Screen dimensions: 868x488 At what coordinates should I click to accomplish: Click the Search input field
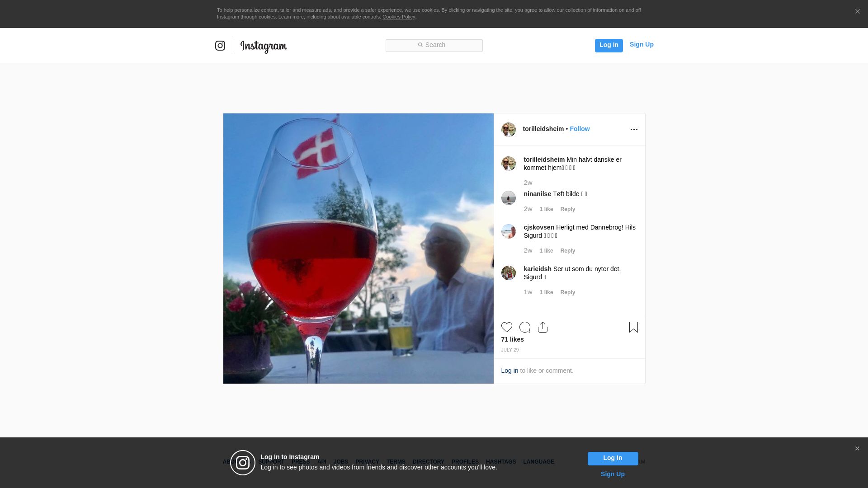pos(434,45)
